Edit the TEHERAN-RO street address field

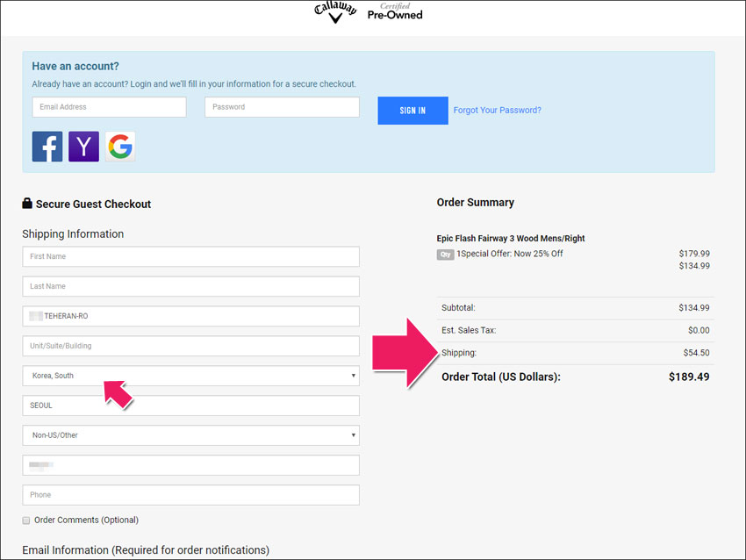[x=190, y=316]
